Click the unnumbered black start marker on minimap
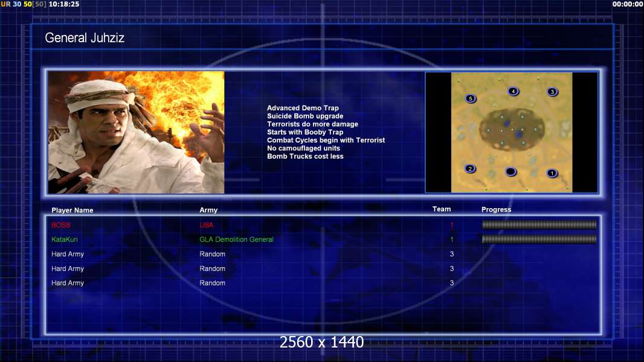This screenshot has width=644, height=362. 510,171
